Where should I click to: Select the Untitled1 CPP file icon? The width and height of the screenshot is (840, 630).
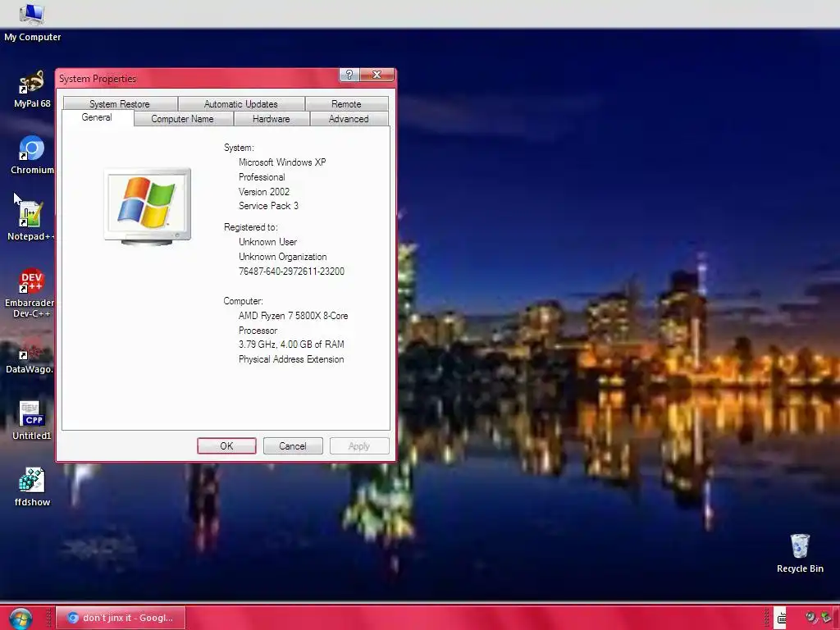(31, 421)
